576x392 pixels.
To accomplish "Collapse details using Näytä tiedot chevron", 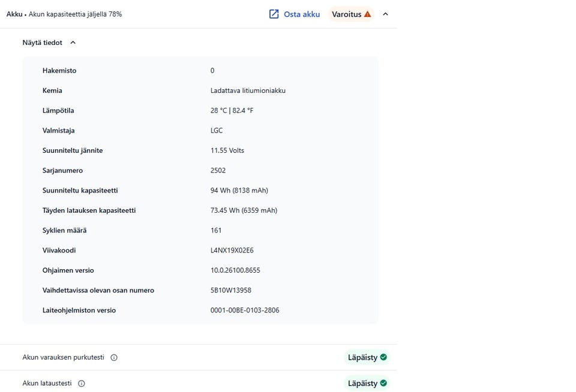I will coord(73,43).
